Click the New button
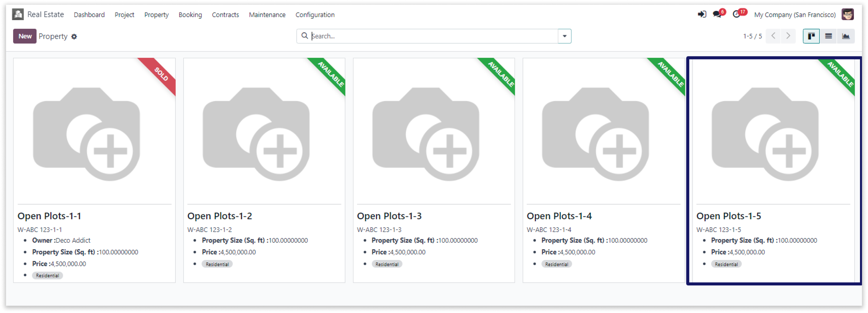The image size is (868, 313). 25,36
